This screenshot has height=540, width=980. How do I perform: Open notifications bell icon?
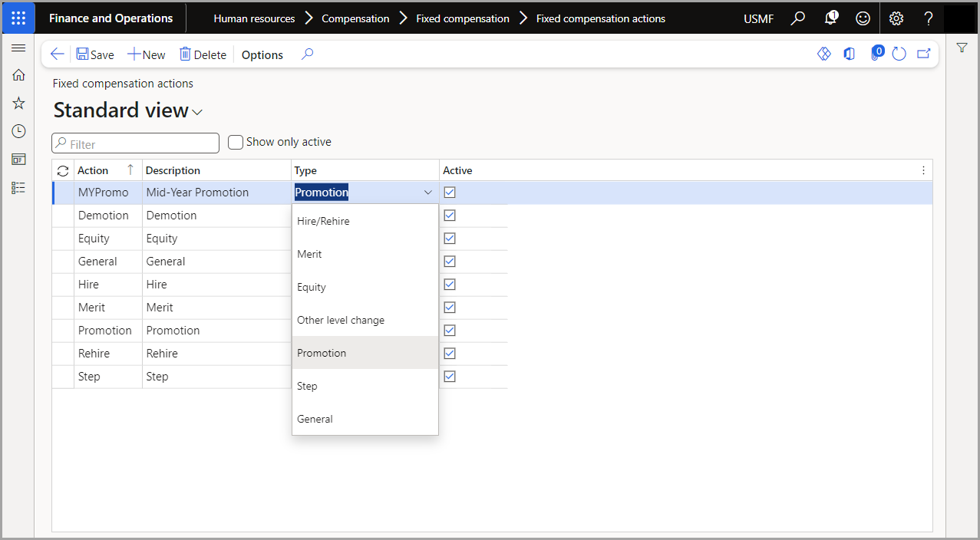coord(831,18)
